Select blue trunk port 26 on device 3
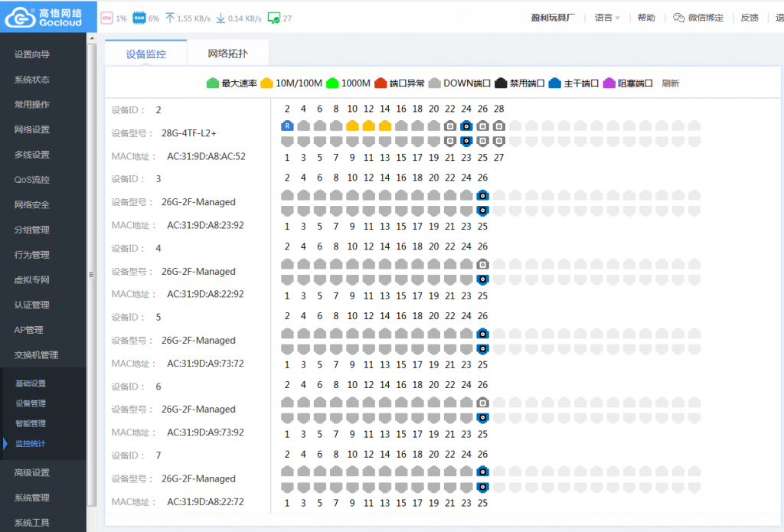This screenshot has width=784, height=532. coord(482,194)
